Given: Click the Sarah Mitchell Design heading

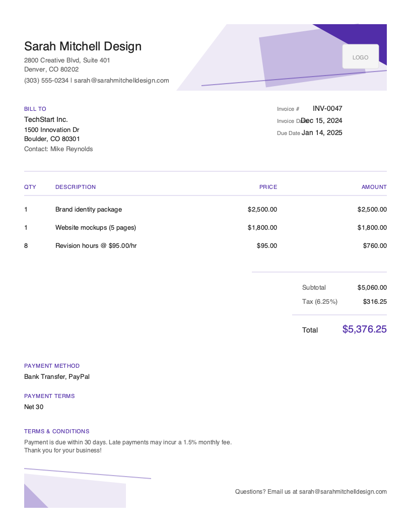Looking at the screenshot, I should [83, 46].
